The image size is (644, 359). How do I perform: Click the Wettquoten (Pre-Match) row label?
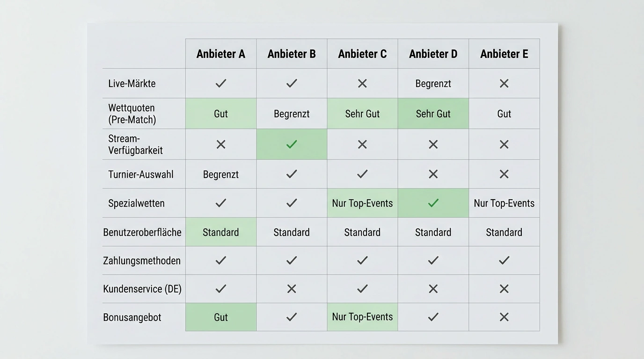point(132,114)
